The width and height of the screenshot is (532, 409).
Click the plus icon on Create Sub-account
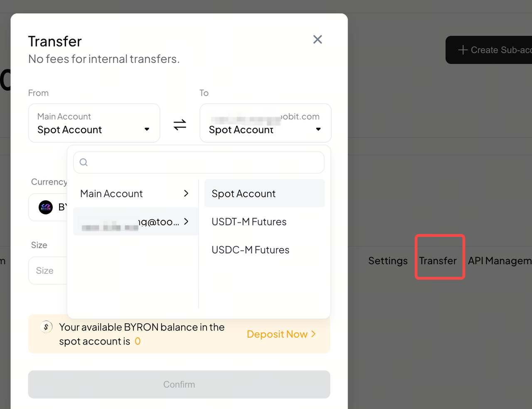[x=463, y=50]
